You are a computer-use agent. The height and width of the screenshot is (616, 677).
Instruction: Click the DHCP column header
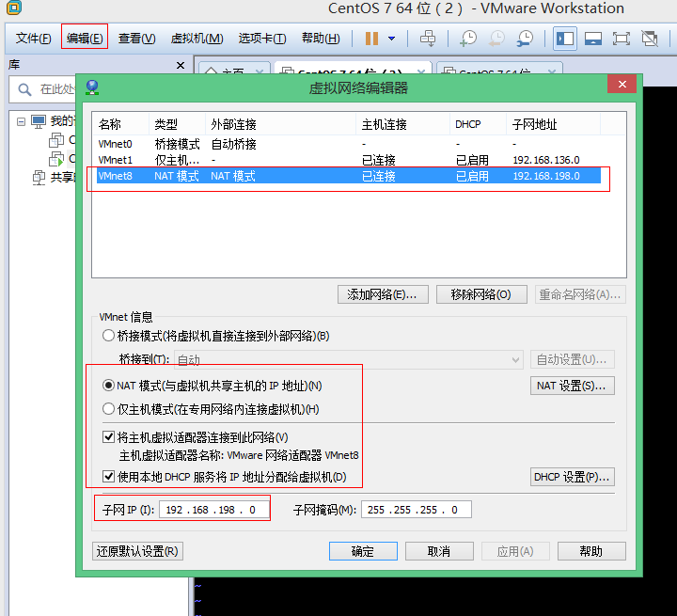478,124
